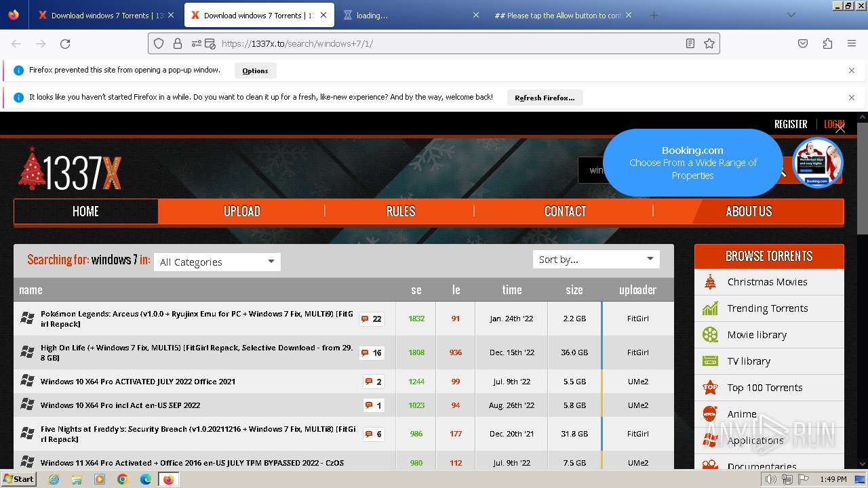
Task: Click the TV library icon
Action: pos(710,361)
